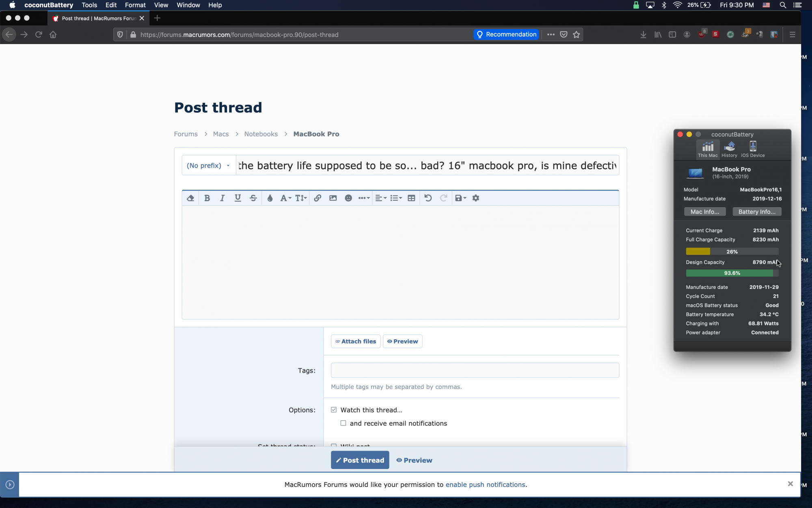Viewport: 812px width, 508px height.
Task: Expand the more insert options ellipsis
Action: [364, 198]
